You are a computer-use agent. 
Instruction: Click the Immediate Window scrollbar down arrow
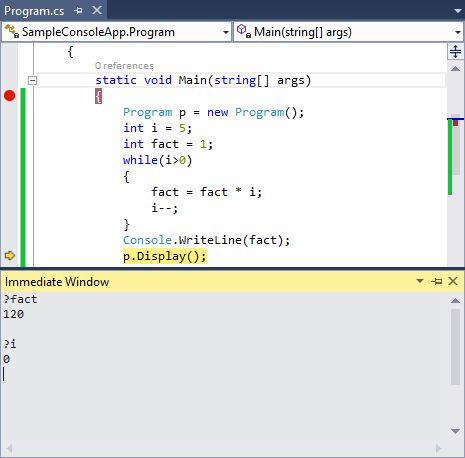coord(455,431)
